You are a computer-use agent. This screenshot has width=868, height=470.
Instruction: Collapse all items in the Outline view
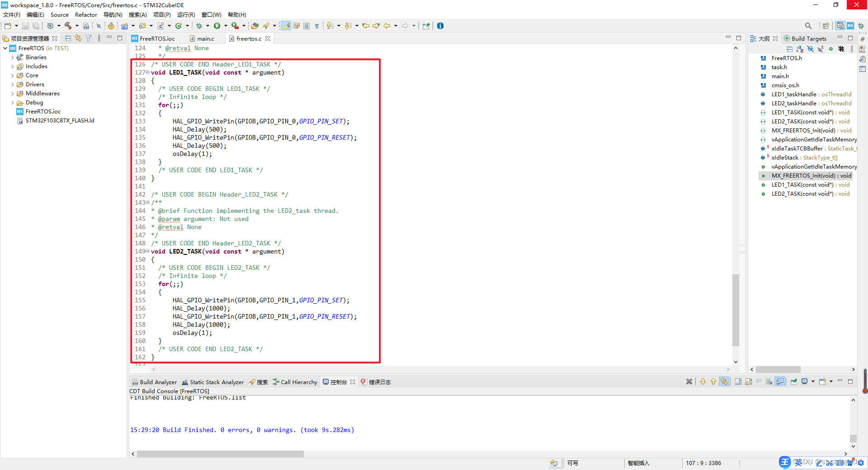[x=790, y=49]
